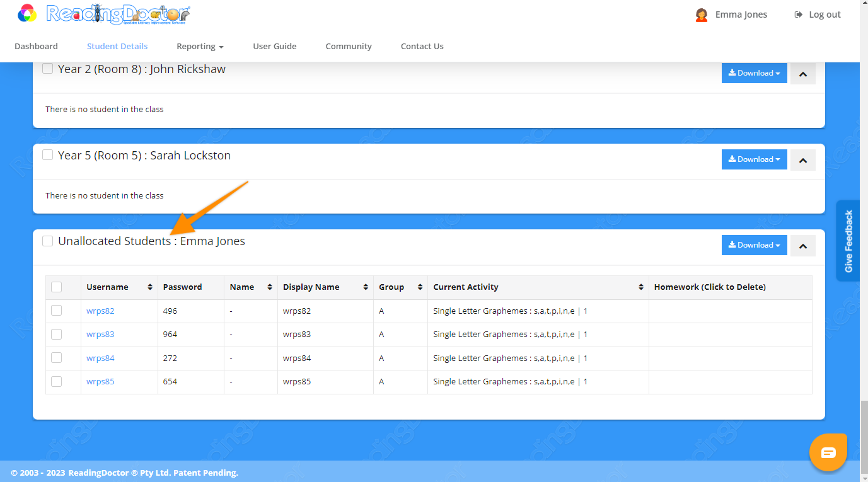Collapse the Year 2 (Room 8) panel

803,74
